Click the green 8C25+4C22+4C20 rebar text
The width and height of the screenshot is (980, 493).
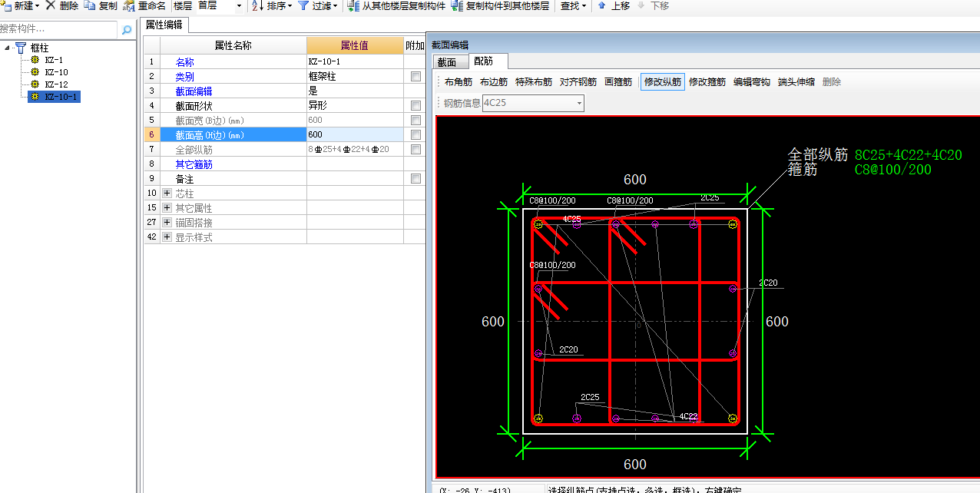(909, 155)
